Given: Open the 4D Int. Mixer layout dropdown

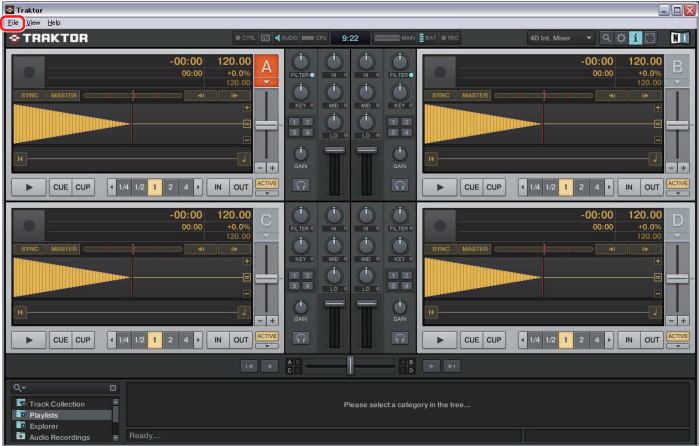Looking at the screenshot, I should click(560, 38).
